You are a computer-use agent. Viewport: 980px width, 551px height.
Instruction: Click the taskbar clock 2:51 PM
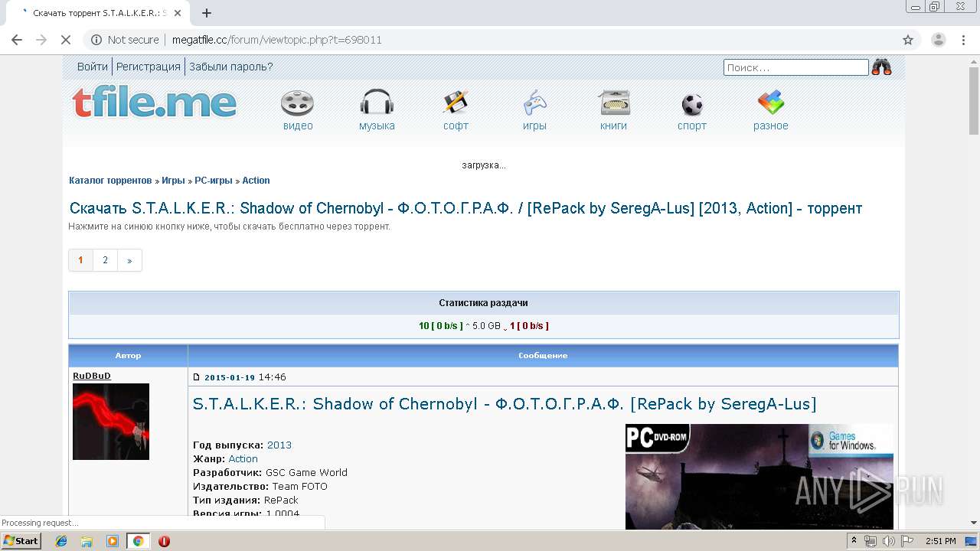pyautogui.click(x=940, y=541)
